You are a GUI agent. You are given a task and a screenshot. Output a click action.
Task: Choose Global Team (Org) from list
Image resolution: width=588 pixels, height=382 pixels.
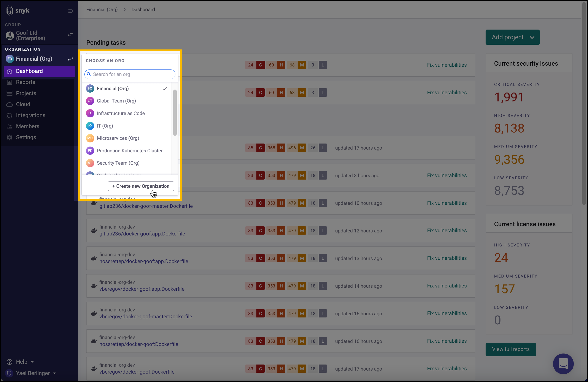[x=116, y=101]
